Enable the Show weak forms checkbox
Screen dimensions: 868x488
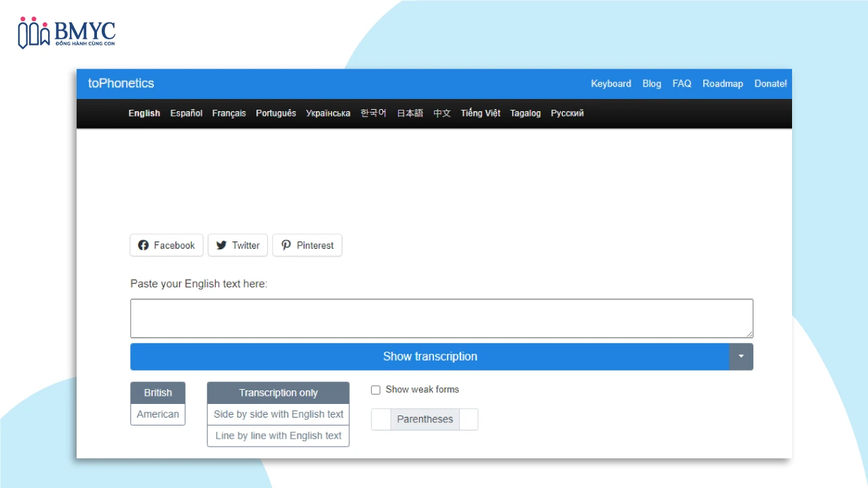[376, 390]
